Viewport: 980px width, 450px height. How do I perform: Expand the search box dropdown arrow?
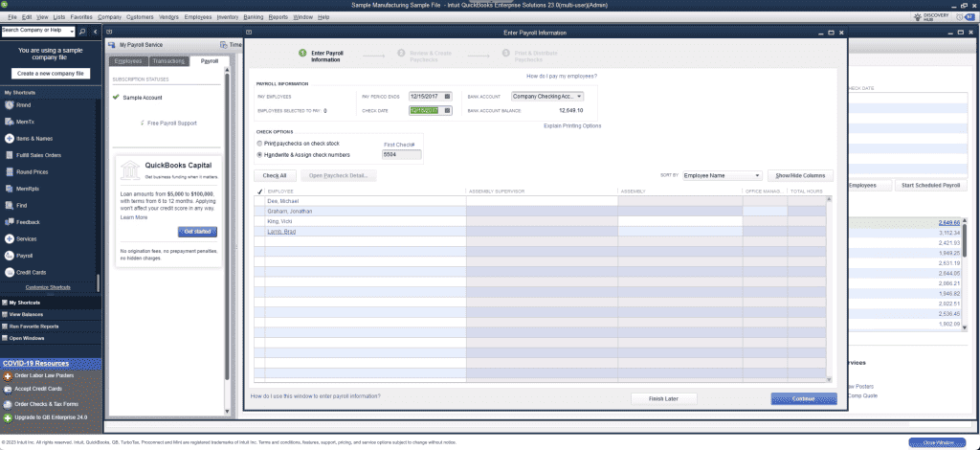pos(72,32)
